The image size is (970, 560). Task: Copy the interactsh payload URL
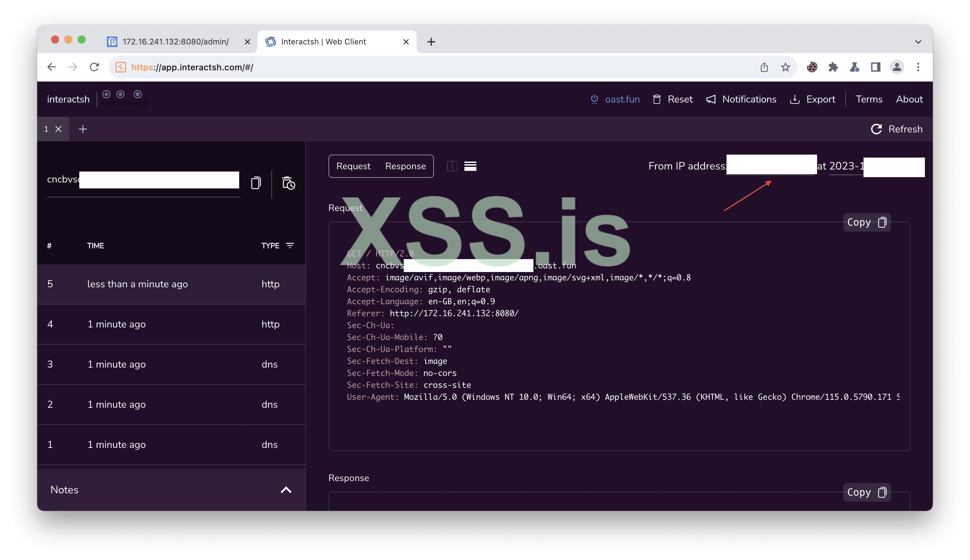tap(256, 183)
